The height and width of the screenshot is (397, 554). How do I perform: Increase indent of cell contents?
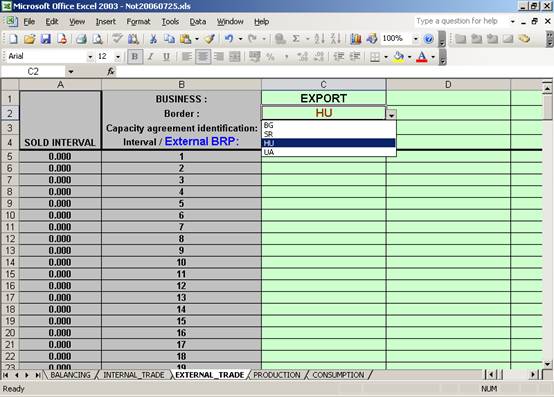tap(355, 57)
